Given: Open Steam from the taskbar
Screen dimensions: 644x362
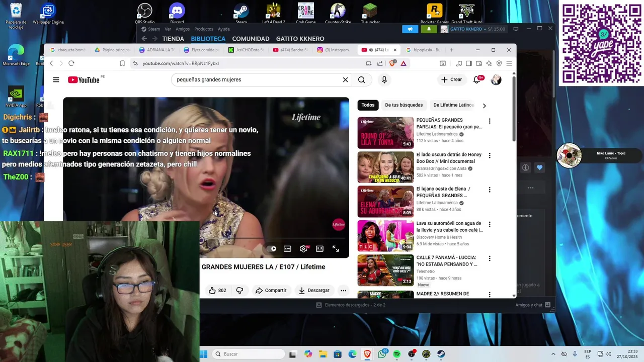Looking at the screenshot, I should 441,354.
